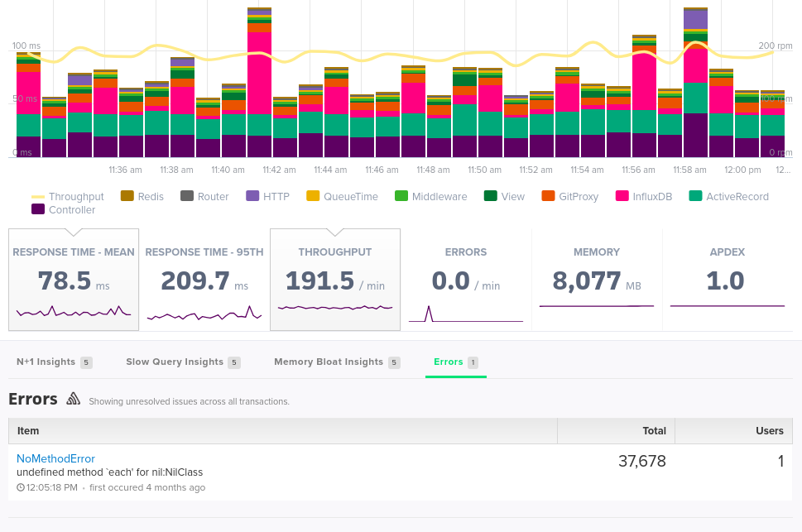
Task: Click the 12:00 pm time axis label
Action: pyautogui.click(x=742, y=170)
